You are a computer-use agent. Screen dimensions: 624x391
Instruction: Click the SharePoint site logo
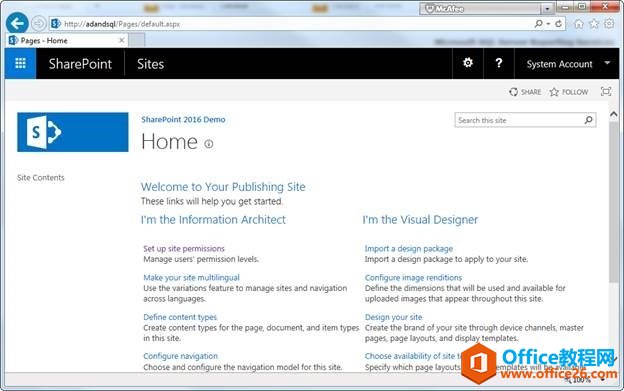(x=73, y=132)
